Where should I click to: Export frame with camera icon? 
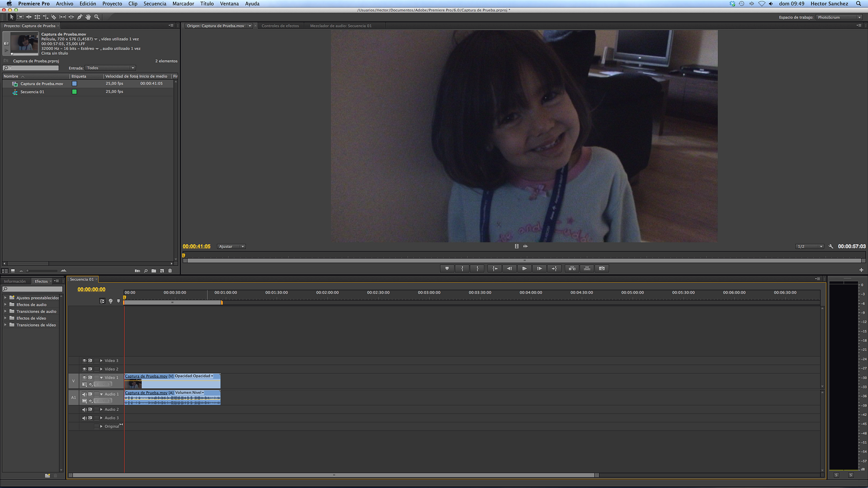click(x=602, y=268)
